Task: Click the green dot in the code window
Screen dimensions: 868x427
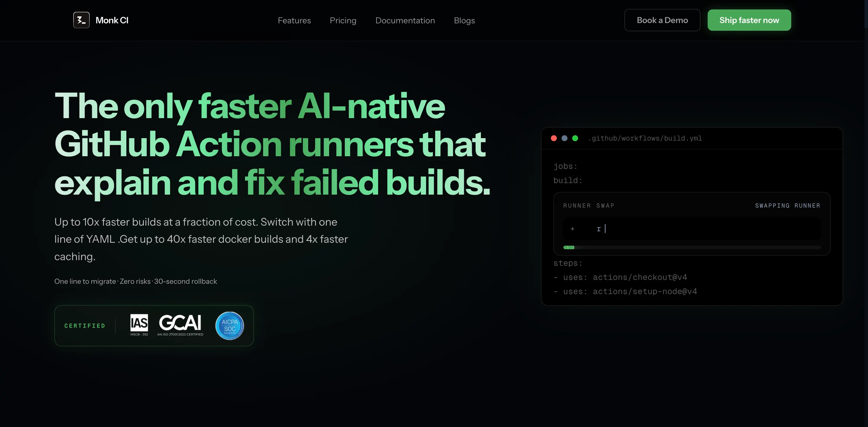Action: pyautogui.click(x=575, y=138)
